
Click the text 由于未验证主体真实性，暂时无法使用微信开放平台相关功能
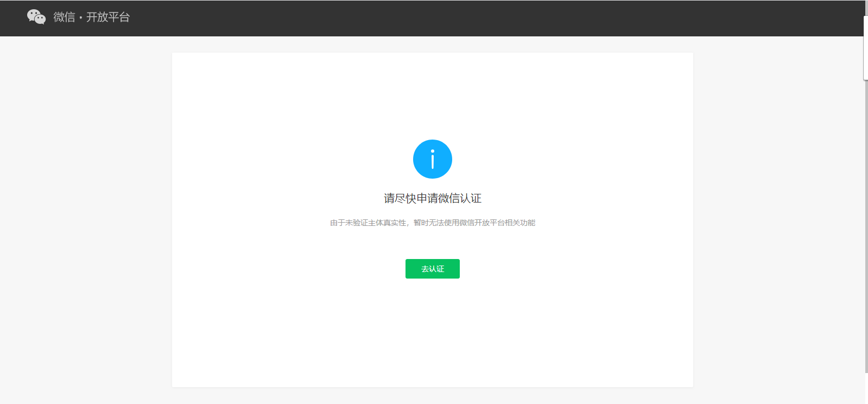pos(433,223)
